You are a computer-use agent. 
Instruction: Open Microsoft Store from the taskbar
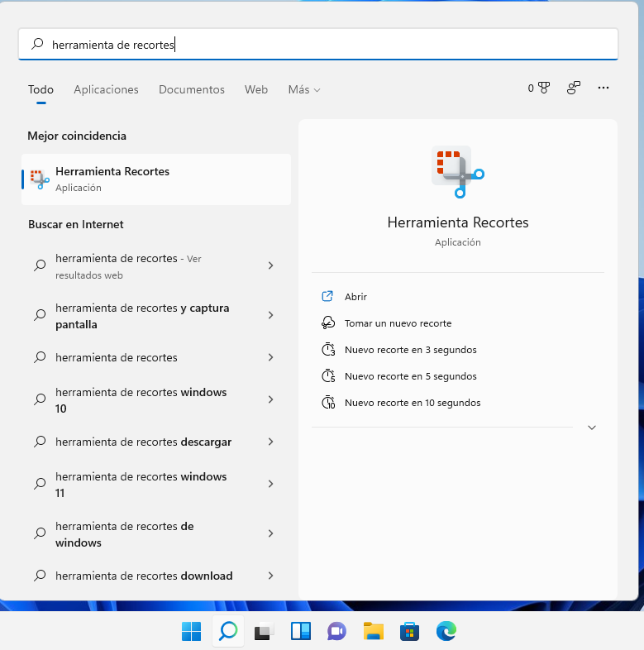tap(409, 631)
